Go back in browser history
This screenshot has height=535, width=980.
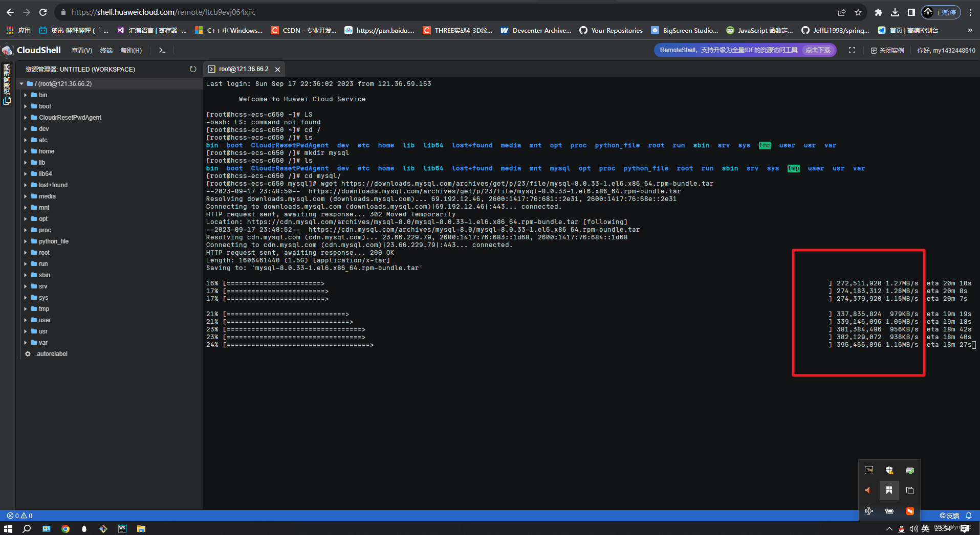point(10,12)
